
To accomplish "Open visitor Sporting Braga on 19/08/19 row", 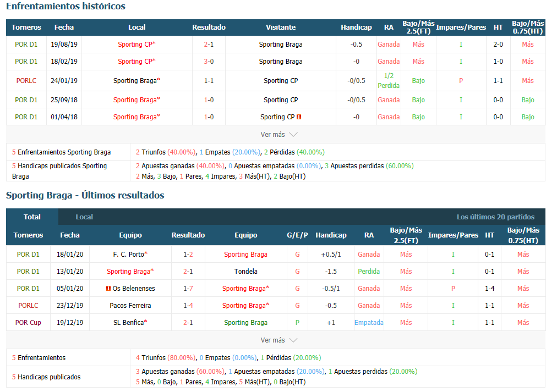I will point(281,45).
